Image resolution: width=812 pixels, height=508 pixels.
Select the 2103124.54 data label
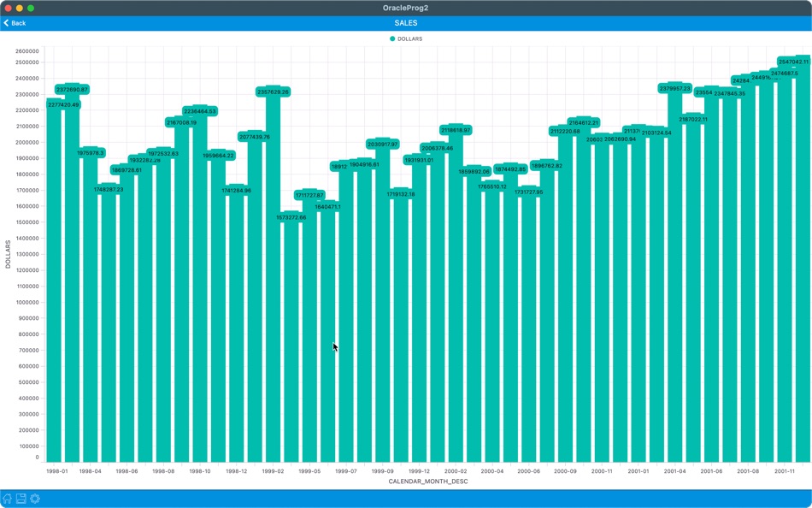click(x=656, y=133)
